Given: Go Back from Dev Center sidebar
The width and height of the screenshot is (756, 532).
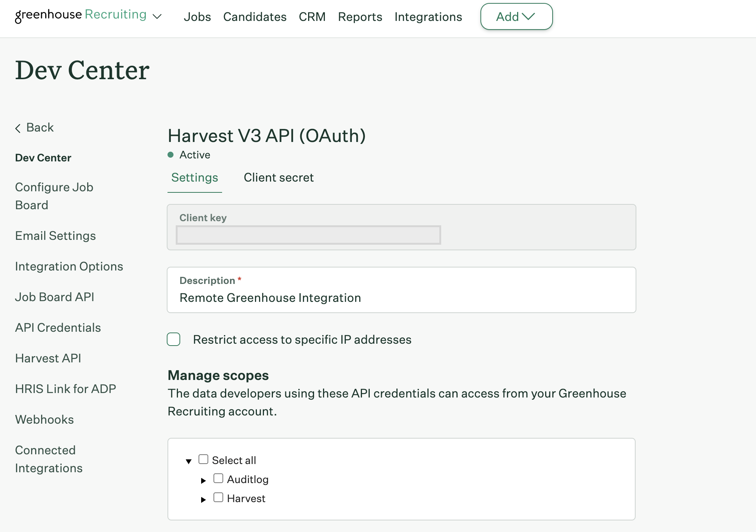Looking at the screenshot, I should [34, 128].
